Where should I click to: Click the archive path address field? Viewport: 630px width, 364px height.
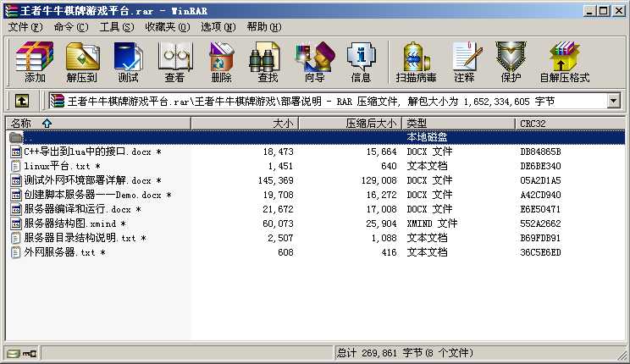tap(328, 101)
